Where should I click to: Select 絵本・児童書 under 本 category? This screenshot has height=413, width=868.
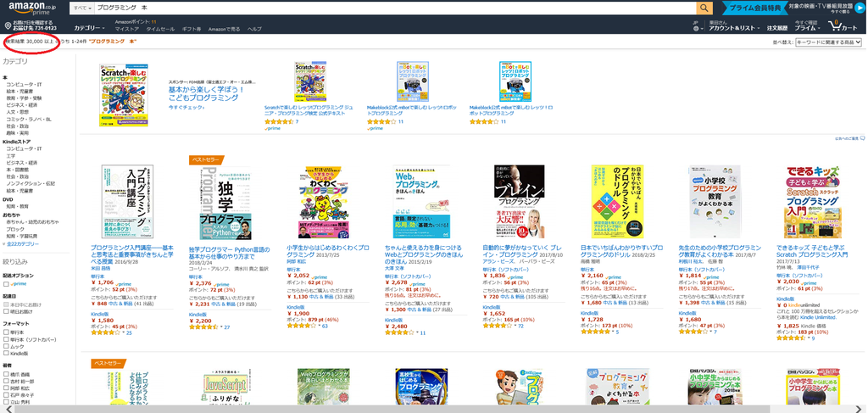pos(19,91)
